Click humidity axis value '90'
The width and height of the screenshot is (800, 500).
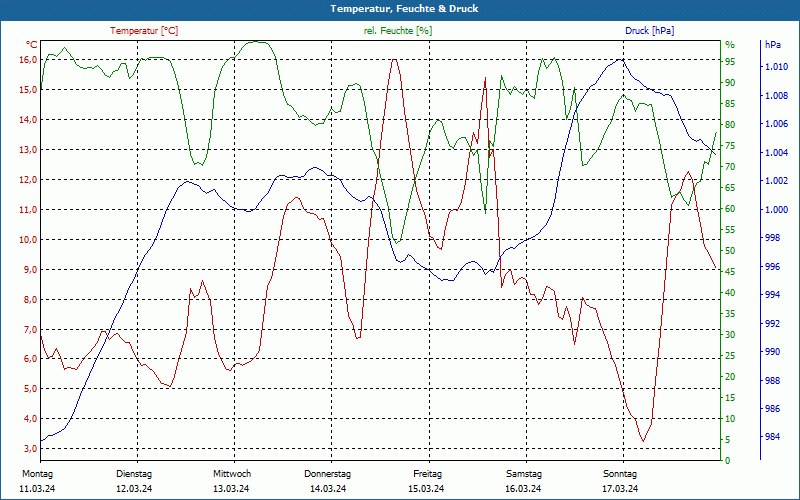(x=730, y=83)
